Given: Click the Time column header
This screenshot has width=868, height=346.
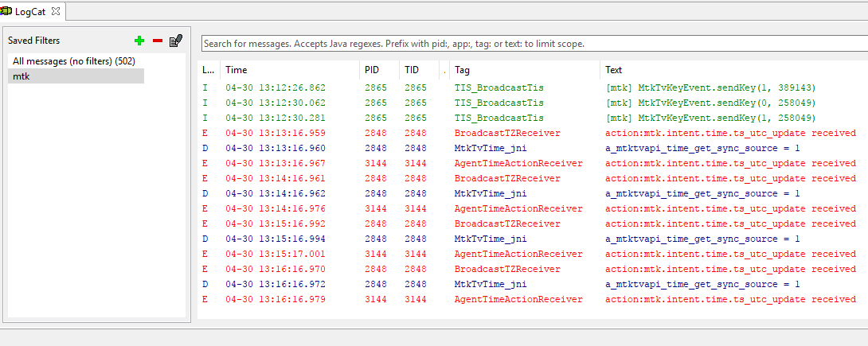Looking at the screenshot, I should (290, 70).
